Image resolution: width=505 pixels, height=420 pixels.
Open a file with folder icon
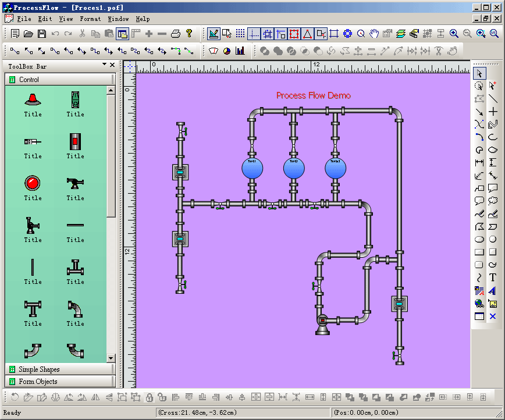(29, 34)
